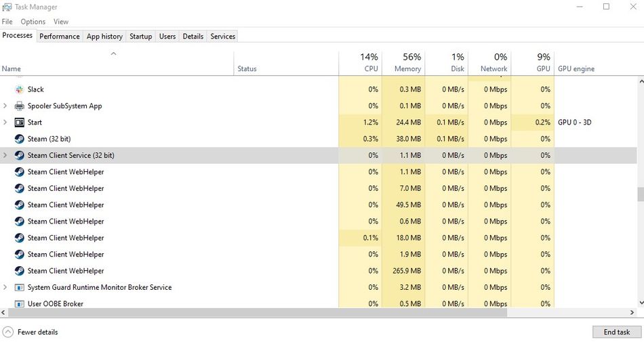This screenshot has width=644, height=344.
Task: Open the View menu
Action: [x=61, y=22]
